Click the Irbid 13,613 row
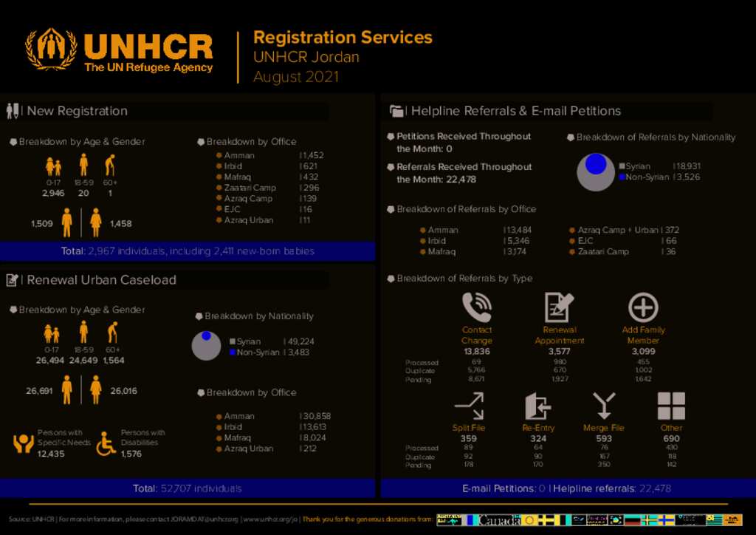The width and height of the screenshot is (756, 535). (272, 427)
